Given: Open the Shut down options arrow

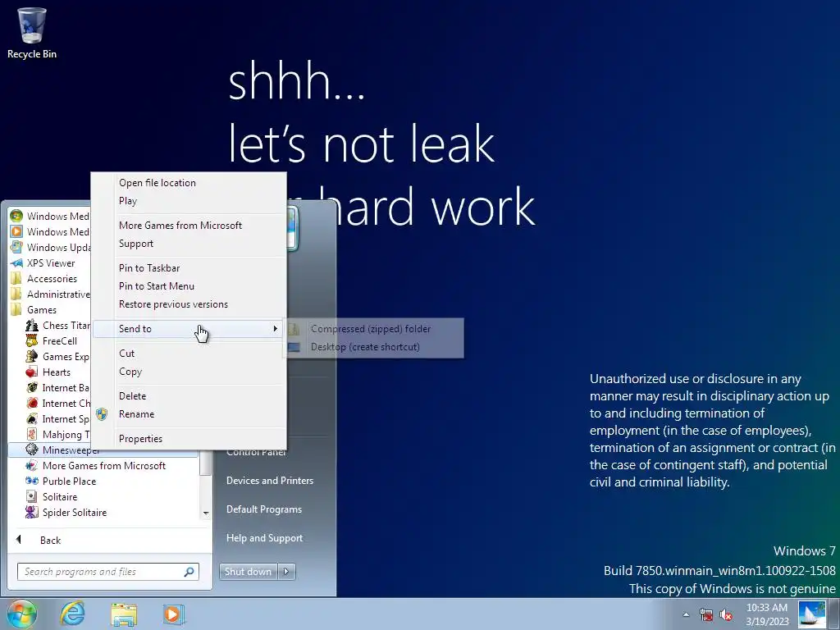Looking at the screenshot, I should click(x=286, y=572).
